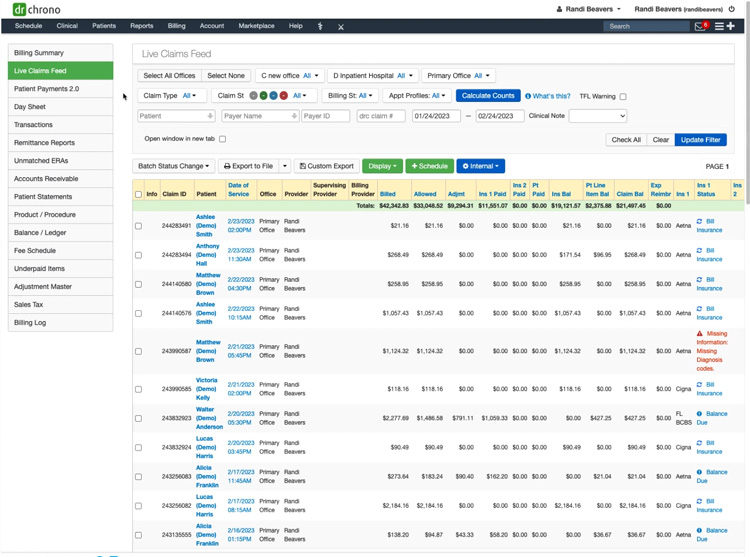Click the power logout icon
Viewport: 750px width, 557px height.
pyautogui.click(x=731, y=9)
